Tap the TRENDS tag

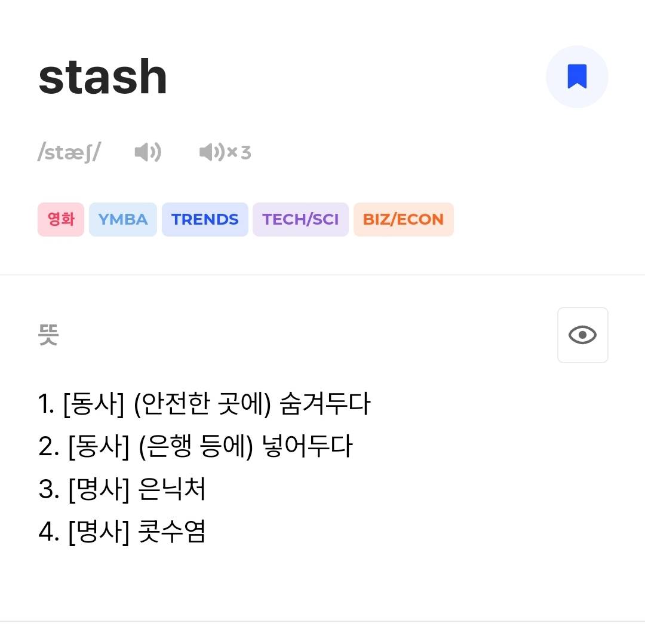[205, 219]
